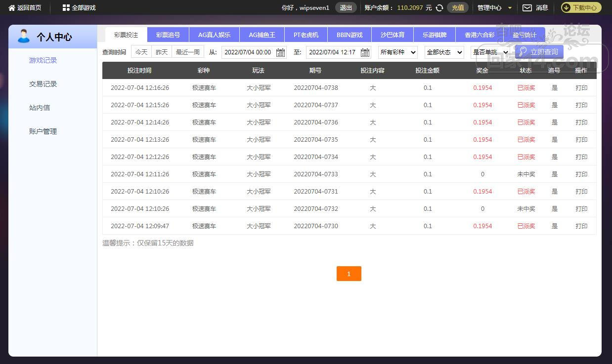Refresh the account balance with the refresh icon
Image resolution: width=612 pixels, height=364 pixels.
439,8
